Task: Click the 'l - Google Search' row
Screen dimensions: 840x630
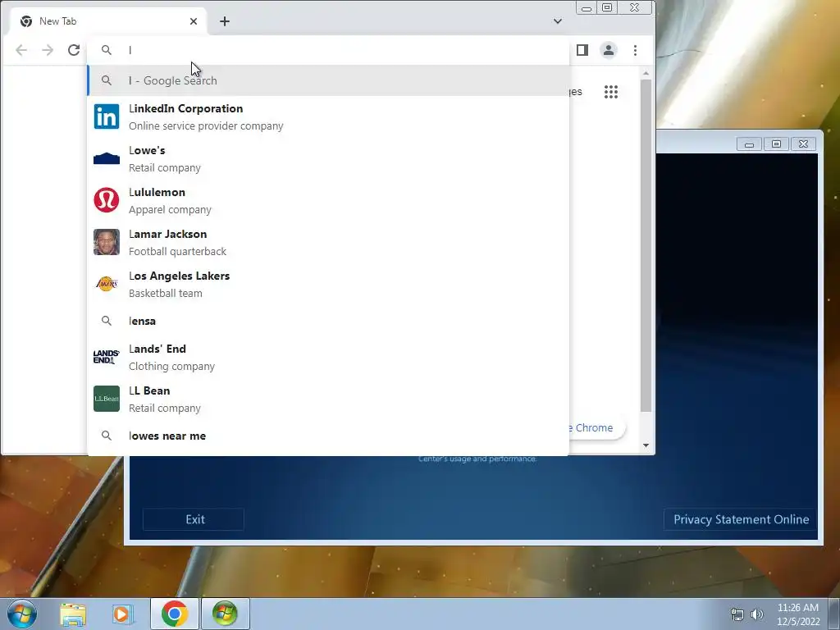Action: click(328, 80)
